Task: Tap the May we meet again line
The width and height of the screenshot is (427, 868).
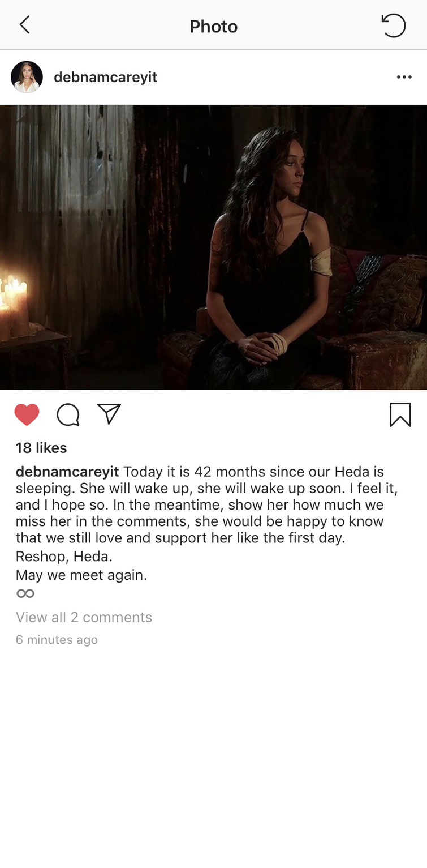Action: pos(81,575)
